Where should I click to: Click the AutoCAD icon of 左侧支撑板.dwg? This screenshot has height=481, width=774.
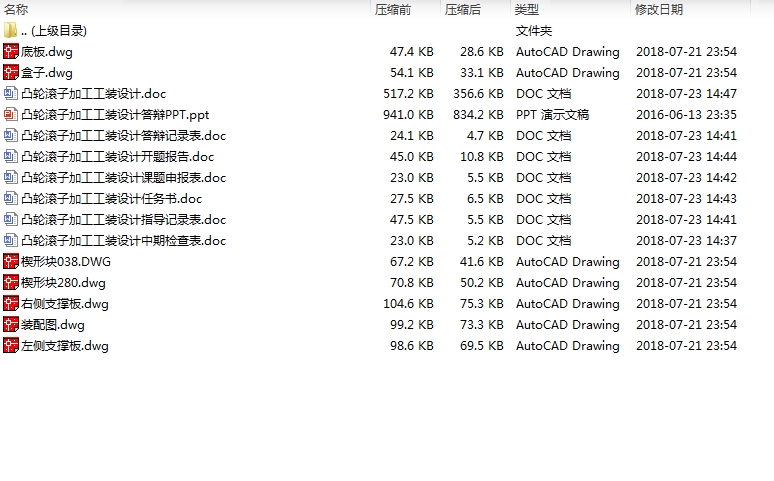(x=10, y=345)
